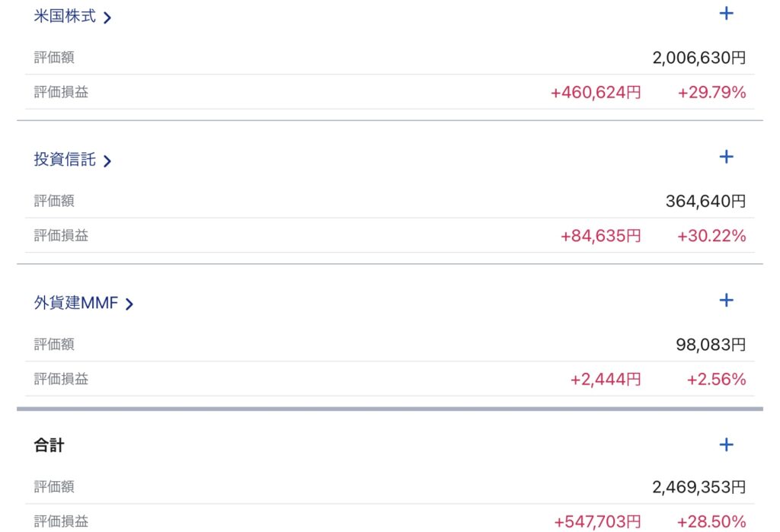This screenshot has width=780, height=532.
Task: Click the chevron next to 外貨建MMF
Action: [x=129, y=304]
